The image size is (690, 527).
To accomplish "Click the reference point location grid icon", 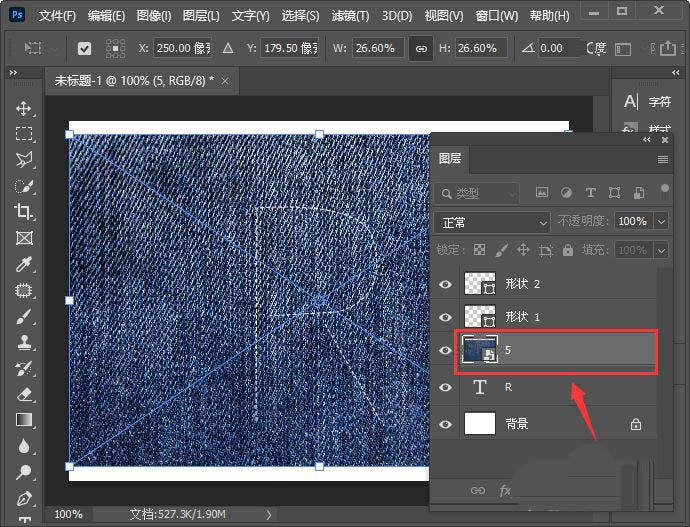I will (x=115, y=48).
